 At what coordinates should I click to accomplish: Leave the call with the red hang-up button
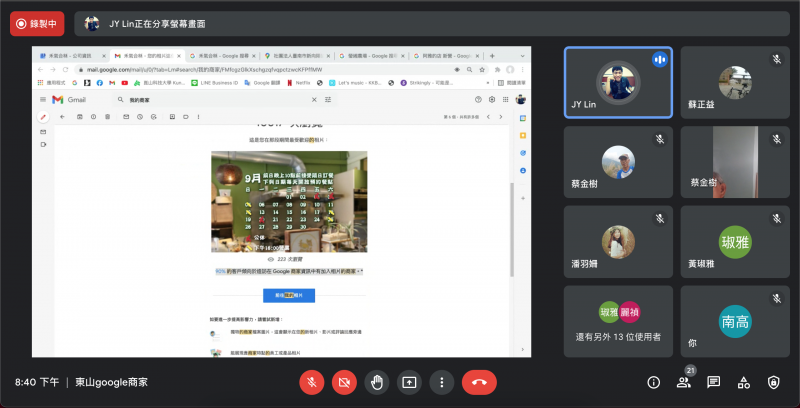point(479,382)
